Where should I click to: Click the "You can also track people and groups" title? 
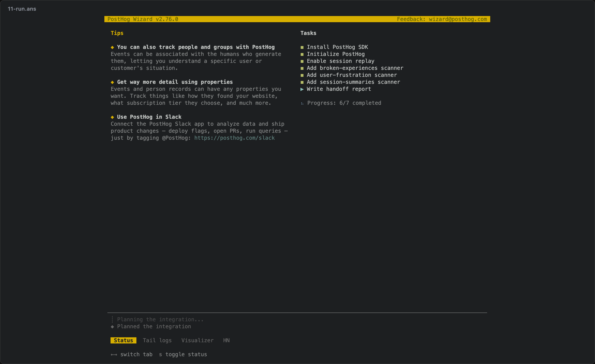coord(196,47)
